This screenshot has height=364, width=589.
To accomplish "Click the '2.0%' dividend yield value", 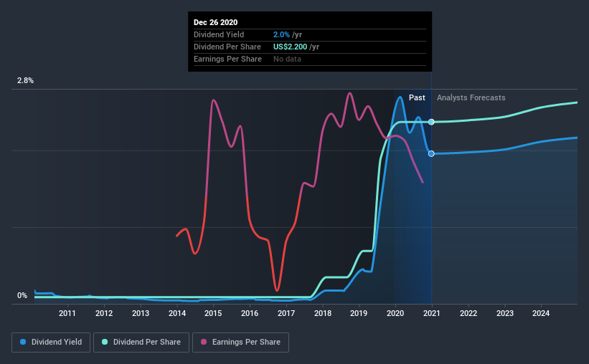I will click(281, 34).
